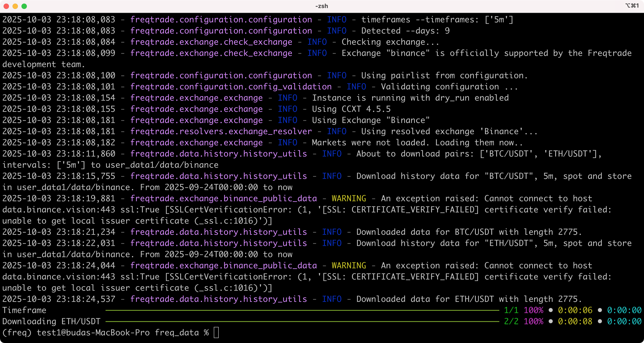Click the 0:00:08 elapsed time
This screenshot has width=644, height=343.
575,322
